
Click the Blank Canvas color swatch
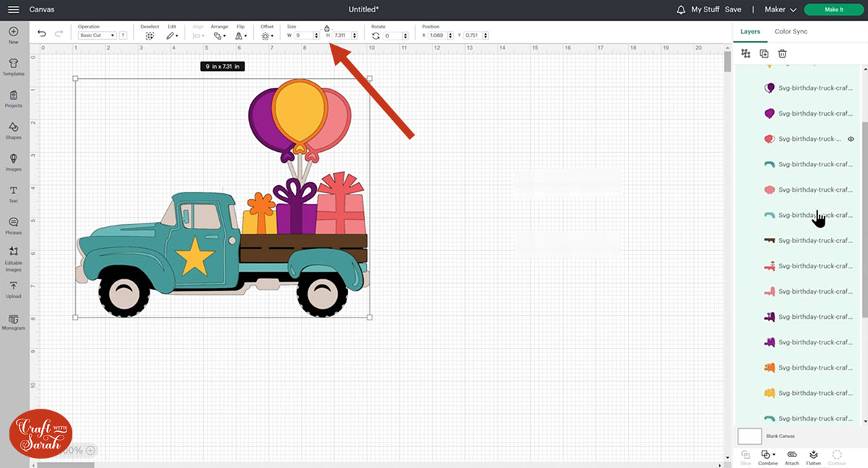(749, 436)
